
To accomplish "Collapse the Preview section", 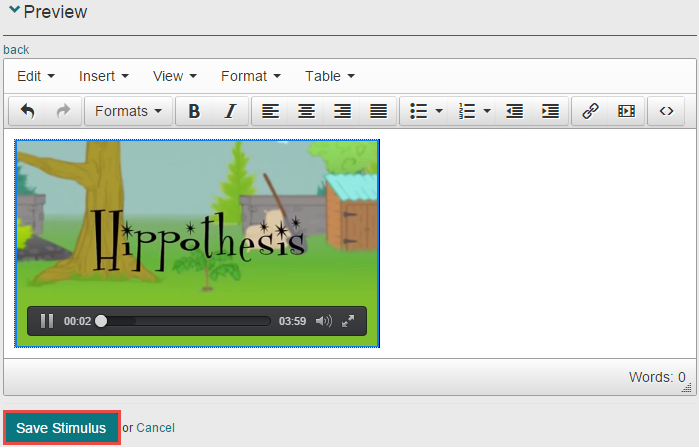I will coord(15,10).
